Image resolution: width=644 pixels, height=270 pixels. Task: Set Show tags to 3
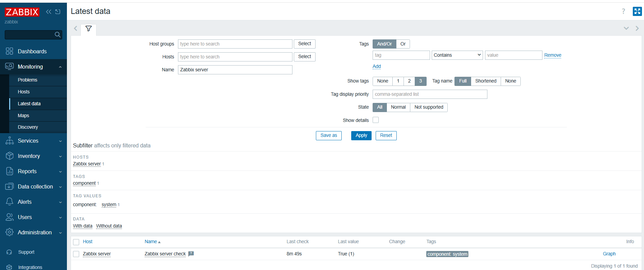(421, 81)
